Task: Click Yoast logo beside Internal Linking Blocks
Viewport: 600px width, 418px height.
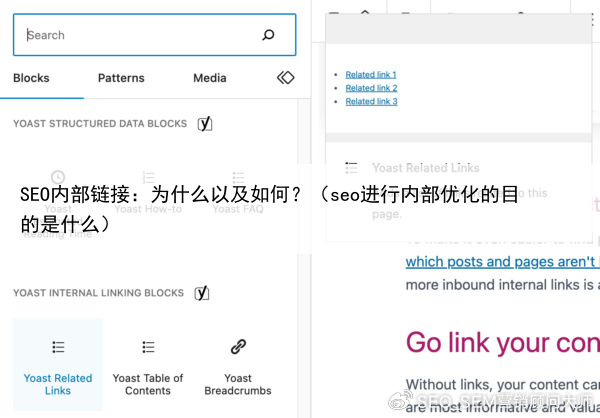Action: (x=201, y=293)
